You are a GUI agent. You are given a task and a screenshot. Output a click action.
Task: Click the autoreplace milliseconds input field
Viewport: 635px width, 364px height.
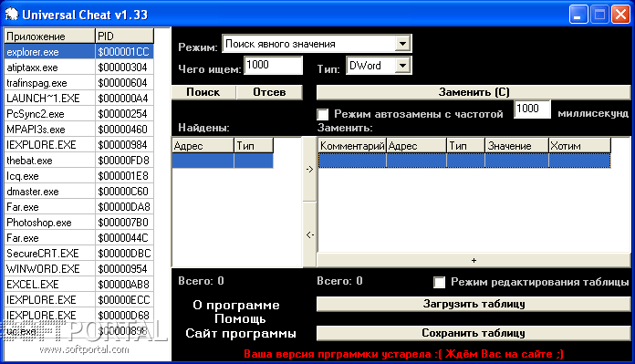(532, 109)
